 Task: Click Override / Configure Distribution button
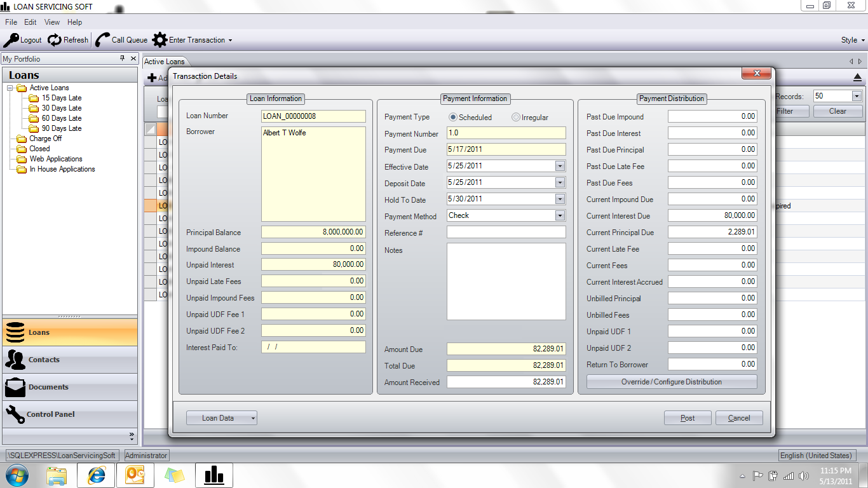672,382
